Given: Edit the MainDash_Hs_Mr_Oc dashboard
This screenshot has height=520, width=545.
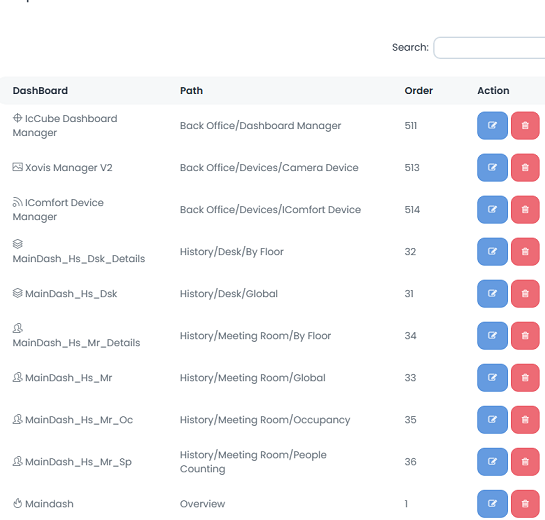Looking at the screenshot, I should coord(492,420).
